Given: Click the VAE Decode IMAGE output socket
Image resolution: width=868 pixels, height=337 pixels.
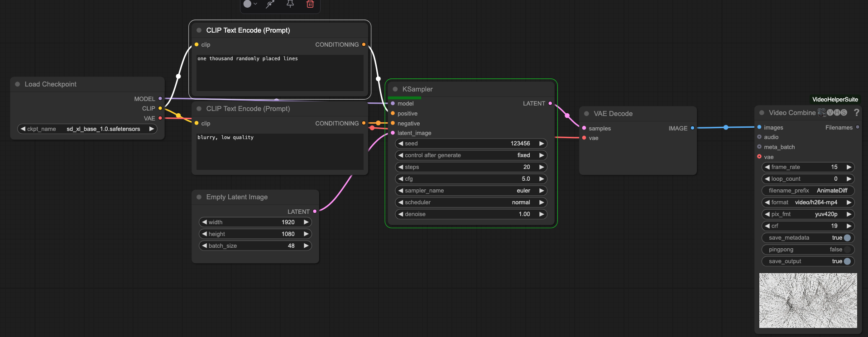Looking at the screenshot, I should (x=692, y=128).
